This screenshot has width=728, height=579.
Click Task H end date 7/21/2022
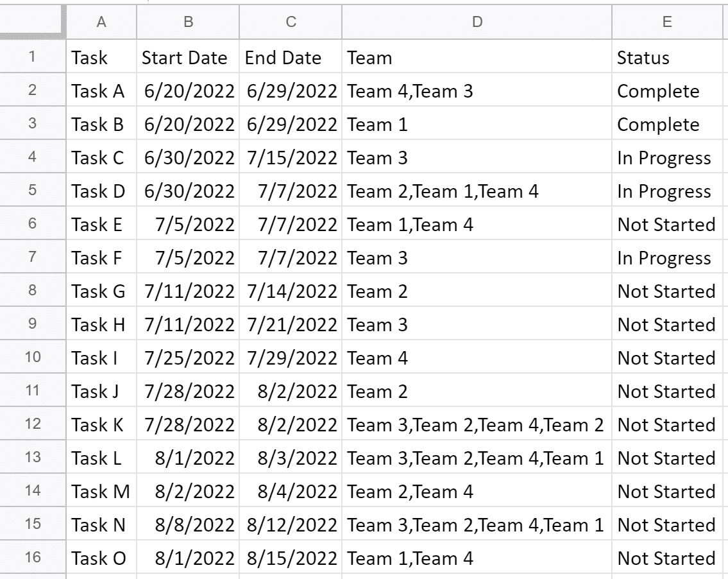292,325
